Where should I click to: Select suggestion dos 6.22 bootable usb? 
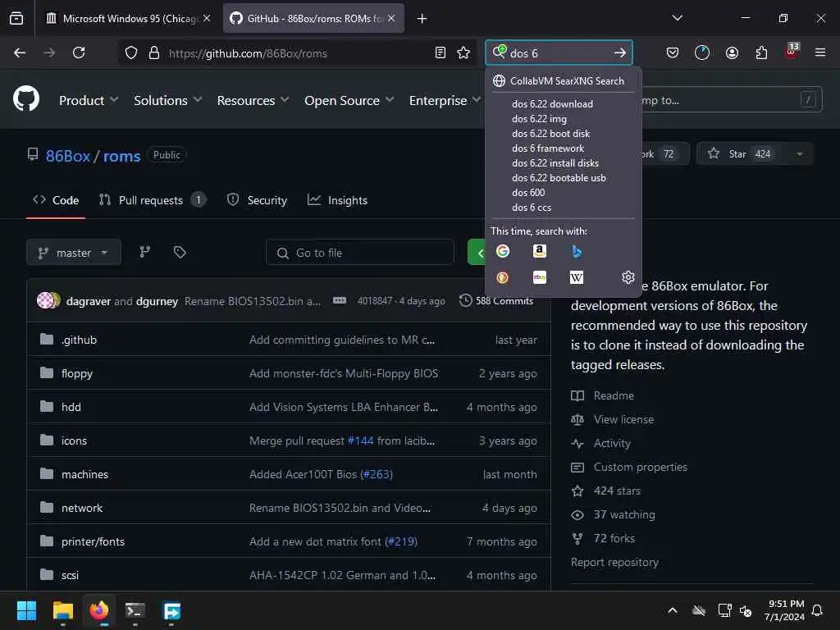point(559,178)
